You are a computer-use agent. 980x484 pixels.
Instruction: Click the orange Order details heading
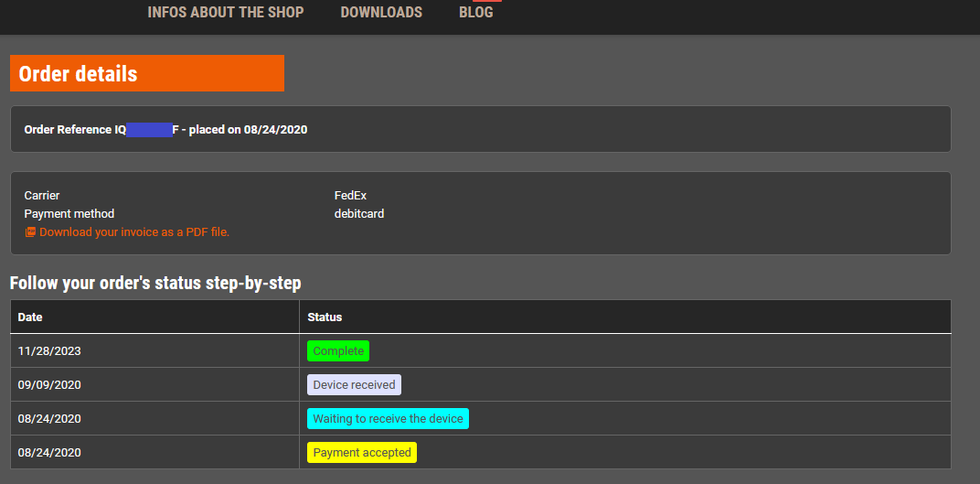(x=146, y=74)
